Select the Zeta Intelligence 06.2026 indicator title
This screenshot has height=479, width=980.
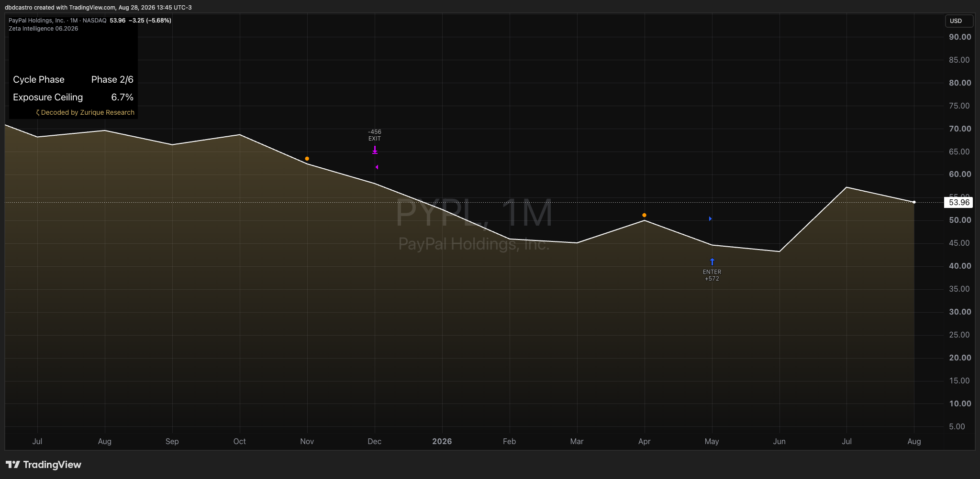point(44,29)
